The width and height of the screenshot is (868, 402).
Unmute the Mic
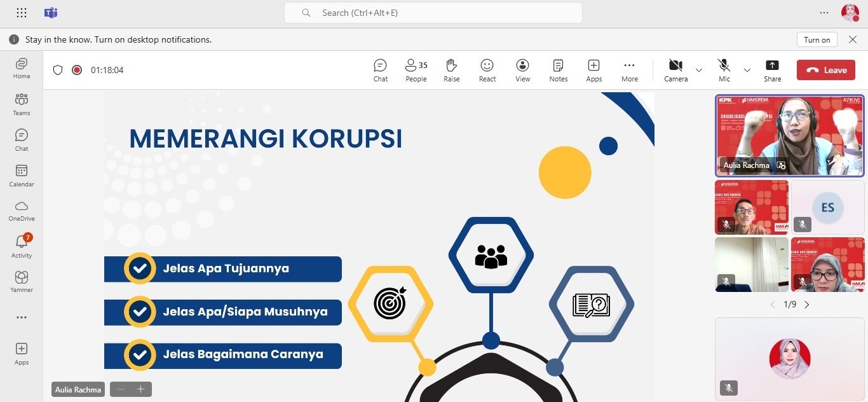[724, 70]
